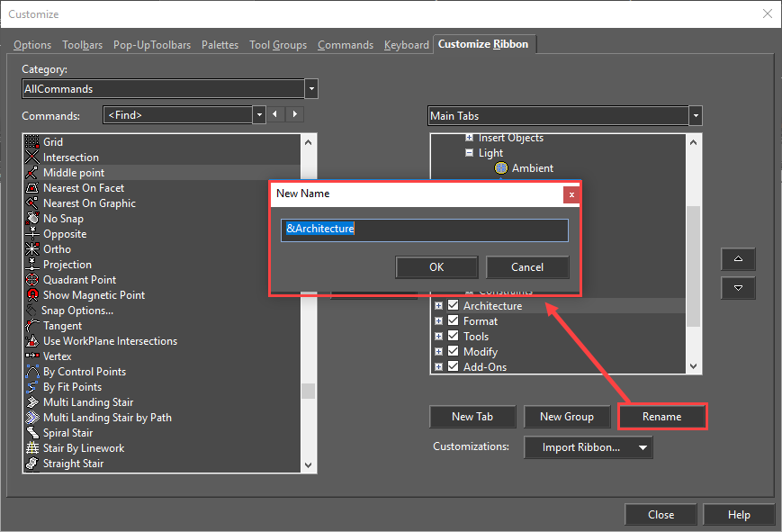
Task: Expand the Tools tree node
Action: coord(439,337)
